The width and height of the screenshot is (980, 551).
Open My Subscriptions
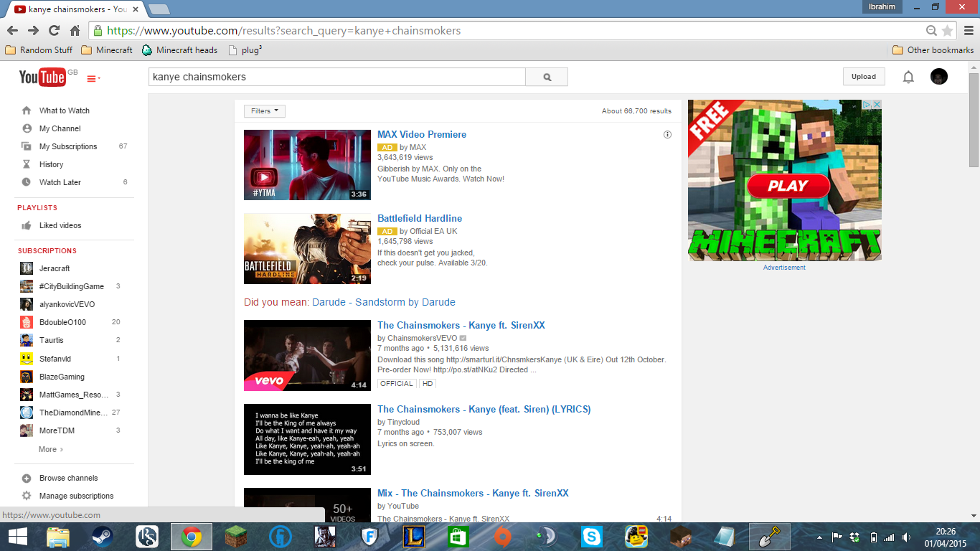[68, 146]
